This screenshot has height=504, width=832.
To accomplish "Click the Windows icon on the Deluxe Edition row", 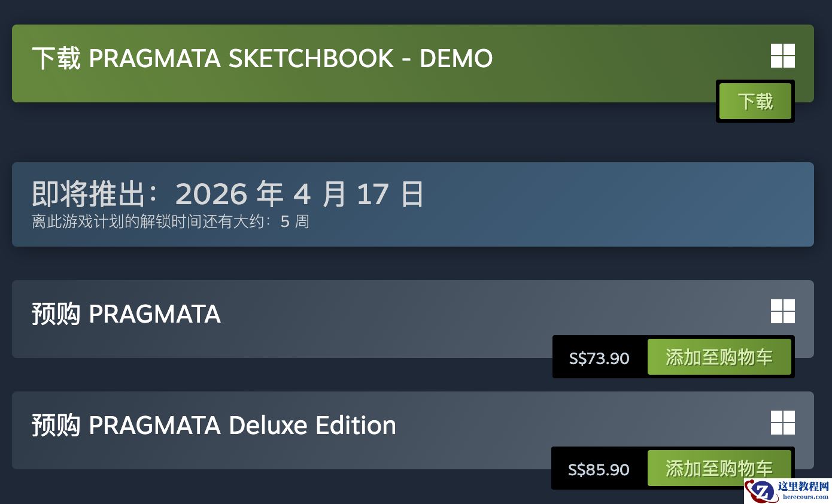I will 782,423.
